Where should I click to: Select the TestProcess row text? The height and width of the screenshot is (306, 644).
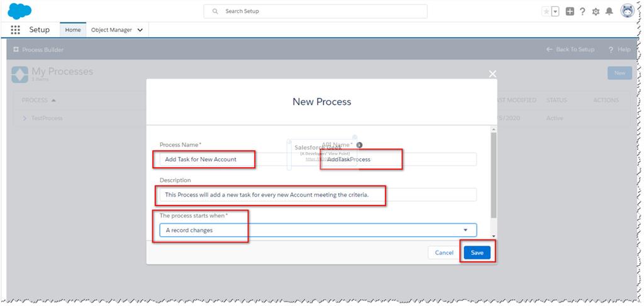click(47, 118)
